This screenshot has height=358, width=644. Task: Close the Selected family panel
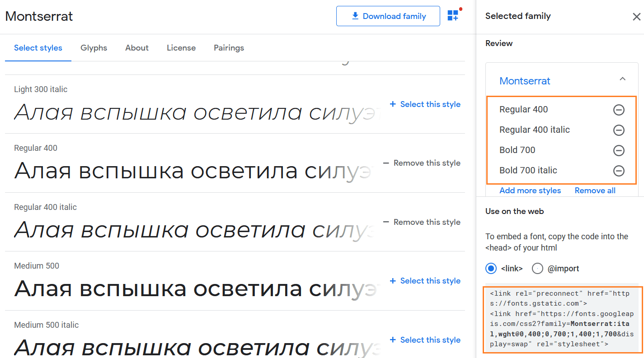tap(636, 17)
